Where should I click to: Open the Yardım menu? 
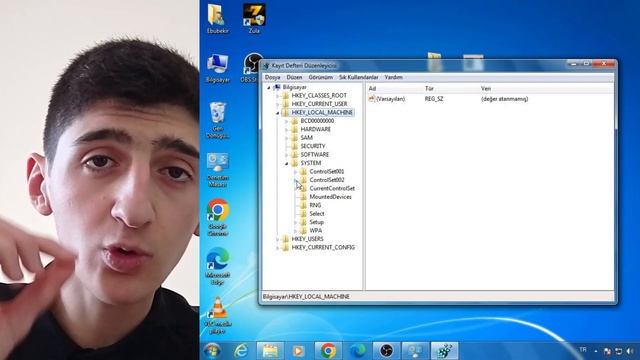(x=393, y=77)
